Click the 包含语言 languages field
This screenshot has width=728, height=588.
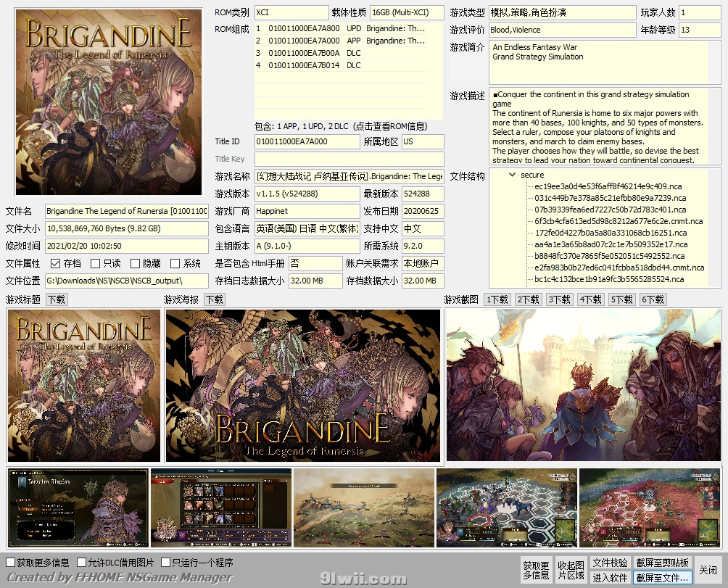click(307, 229)
